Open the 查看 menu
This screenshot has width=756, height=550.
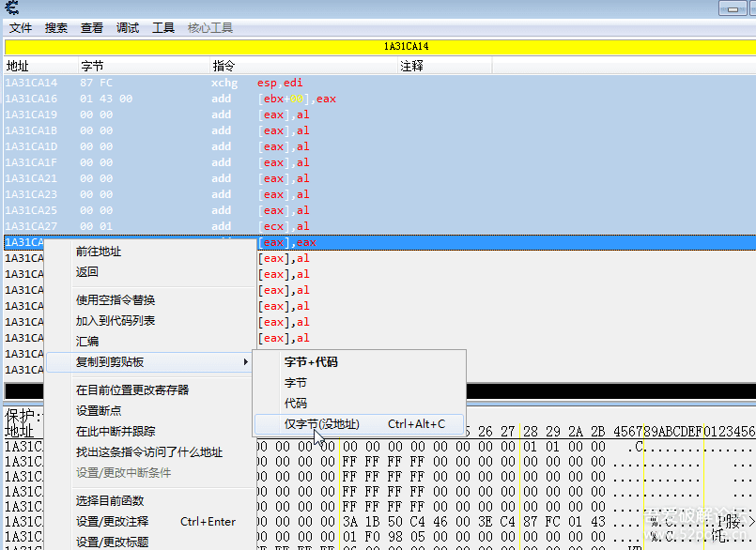click(x=92, y=28)
